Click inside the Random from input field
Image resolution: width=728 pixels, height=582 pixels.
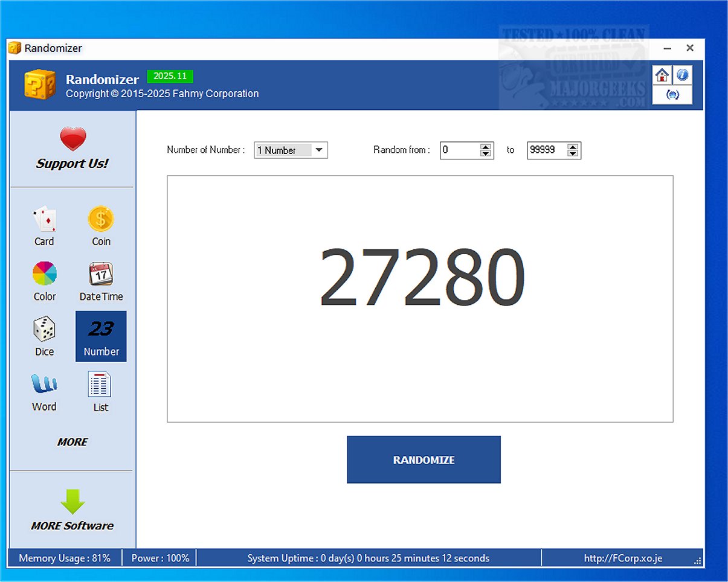click(459, 150)
